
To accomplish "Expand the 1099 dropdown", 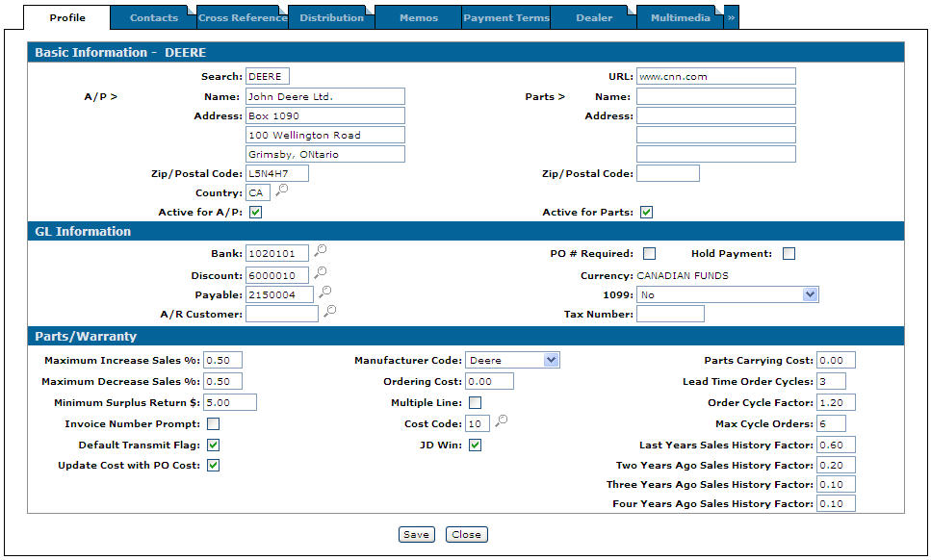I will [810, 294].
